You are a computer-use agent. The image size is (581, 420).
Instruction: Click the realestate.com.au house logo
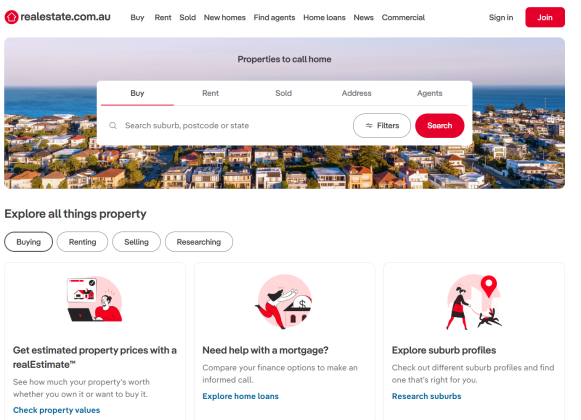tap(11, 17)
